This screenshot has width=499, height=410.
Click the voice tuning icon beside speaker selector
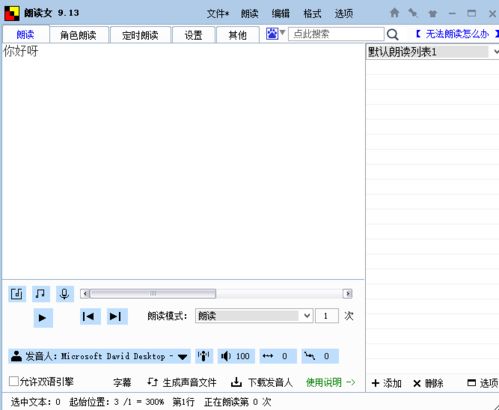click(204, 356)
